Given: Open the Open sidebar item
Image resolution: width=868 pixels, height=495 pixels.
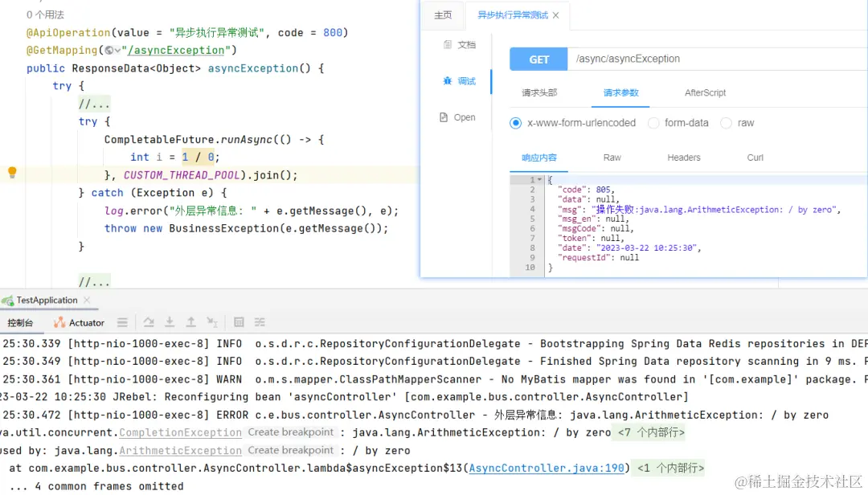Looking at the screenshot, I should click(457, 117).
